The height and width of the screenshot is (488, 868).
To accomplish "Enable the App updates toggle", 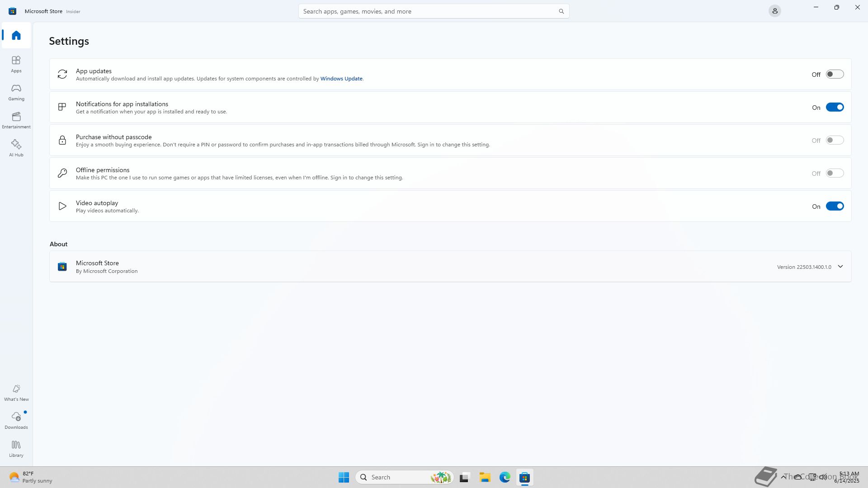I will point(835,74).
